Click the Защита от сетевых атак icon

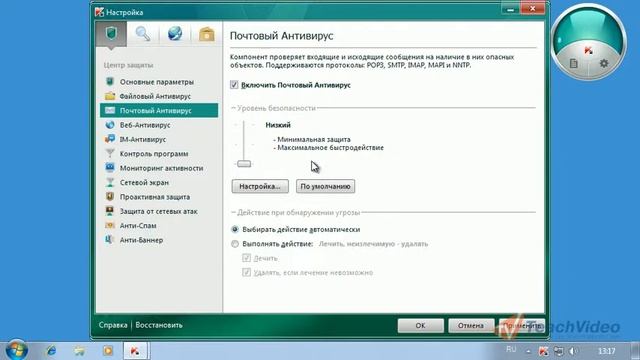pyautogui.click(x=110, y=211)
